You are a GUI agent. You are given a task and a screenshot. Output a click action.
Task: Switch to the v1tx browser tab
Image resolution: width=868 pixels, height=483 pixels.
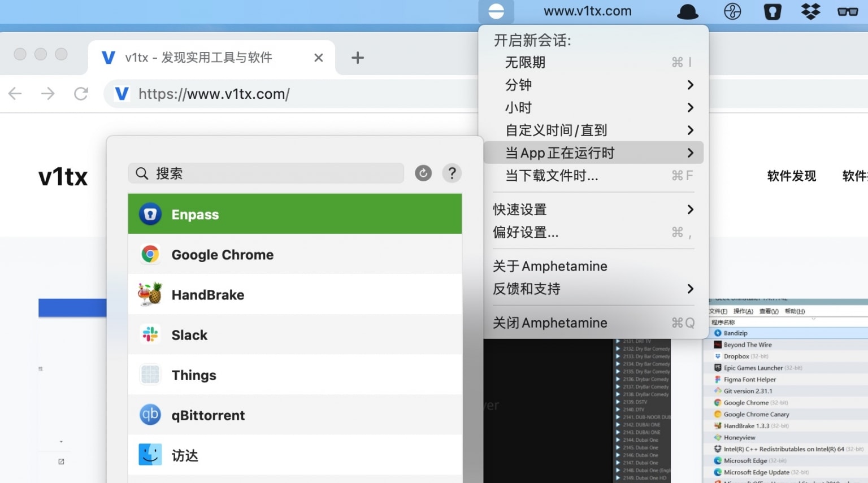pyautogui.click(x=198, y=57)
